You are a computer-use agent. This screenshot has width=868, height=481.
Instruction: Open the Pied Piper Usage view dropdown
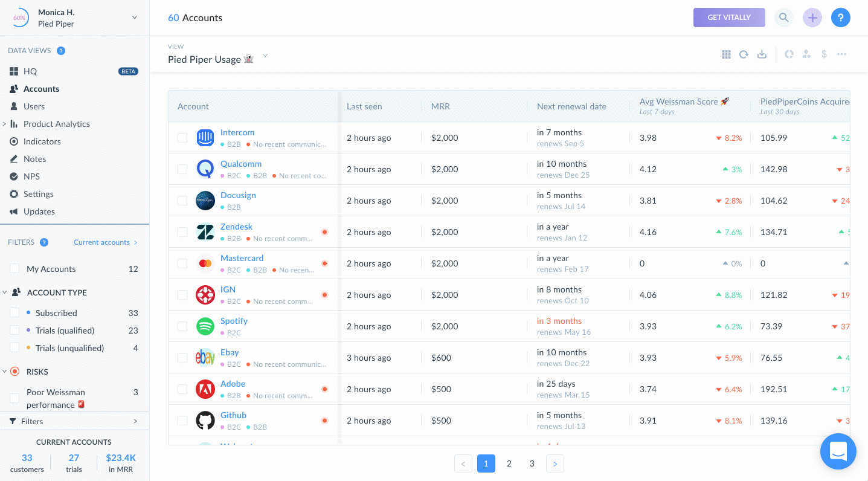265,56
